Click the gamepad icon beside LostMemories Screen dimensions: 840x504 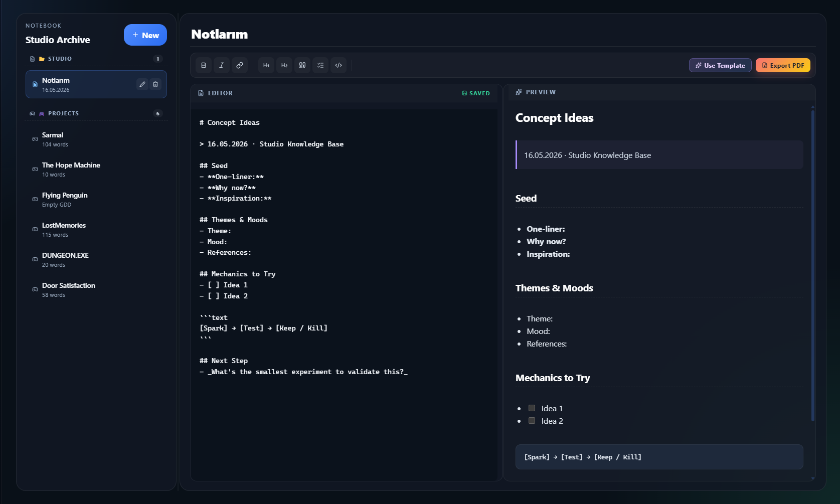(x=35, y=229)
